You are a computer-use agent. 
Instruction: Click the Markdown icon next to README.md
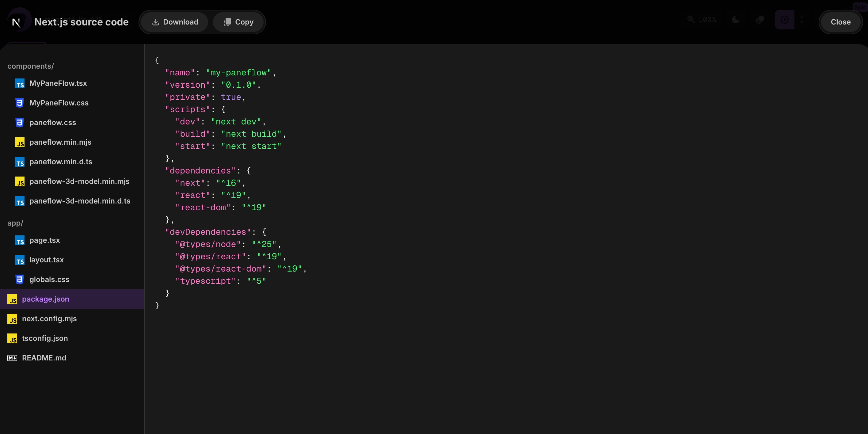[x=12, y=358]
